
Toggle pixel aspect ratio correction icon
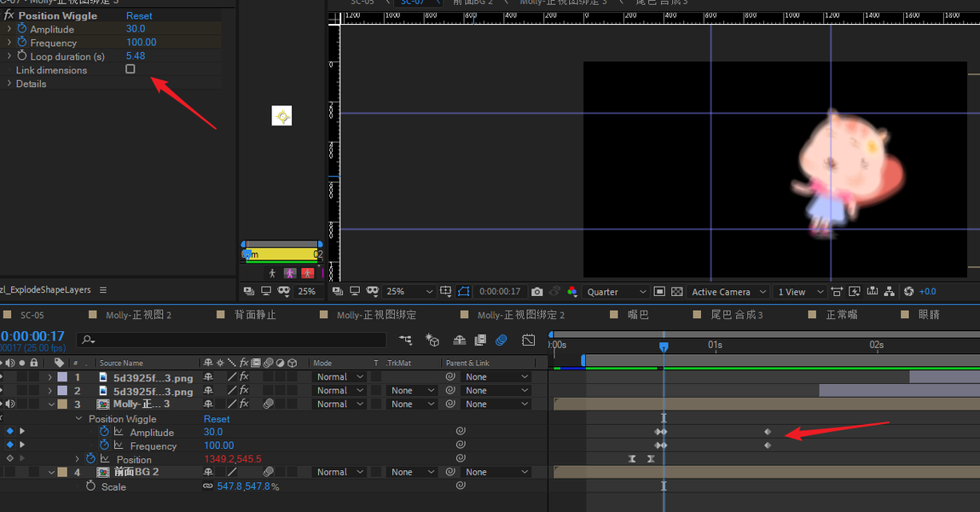point(837,291)
